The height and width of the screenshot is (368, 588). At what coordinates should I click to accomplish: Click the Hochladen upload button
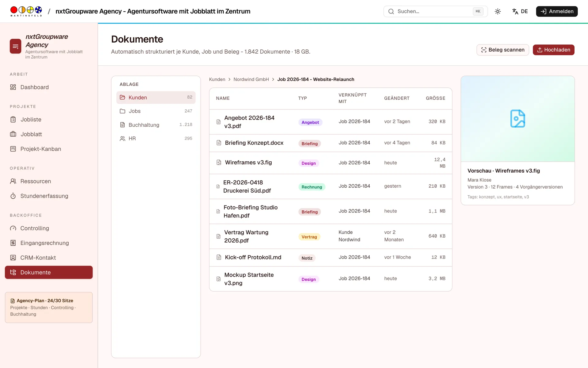[x=553, y=50]
